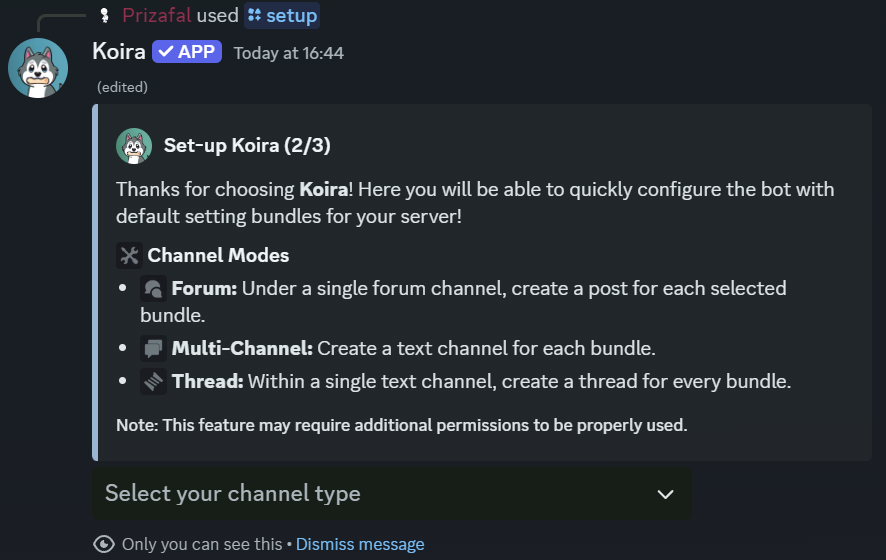The image size is (886, 560).
Task: Click the Forum channel mode icon
Action: pos(154,289)
